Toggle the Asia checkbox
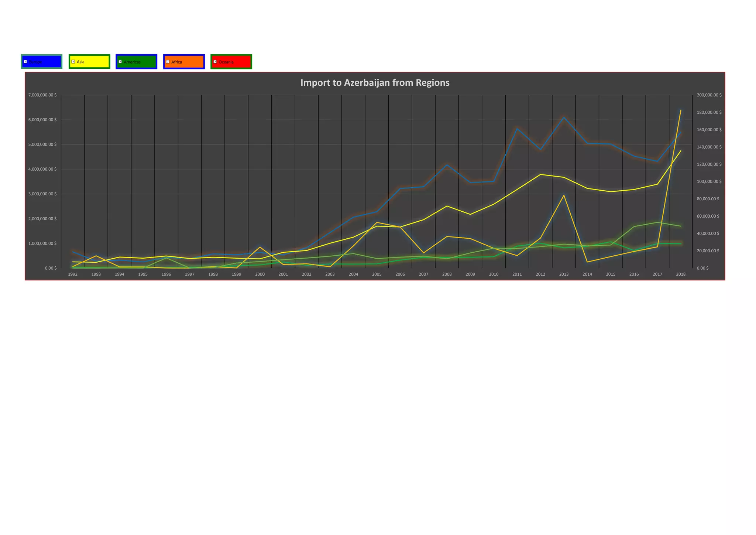Image resolution: width=756 pixels, height=535 pixels. click(73, 62)
